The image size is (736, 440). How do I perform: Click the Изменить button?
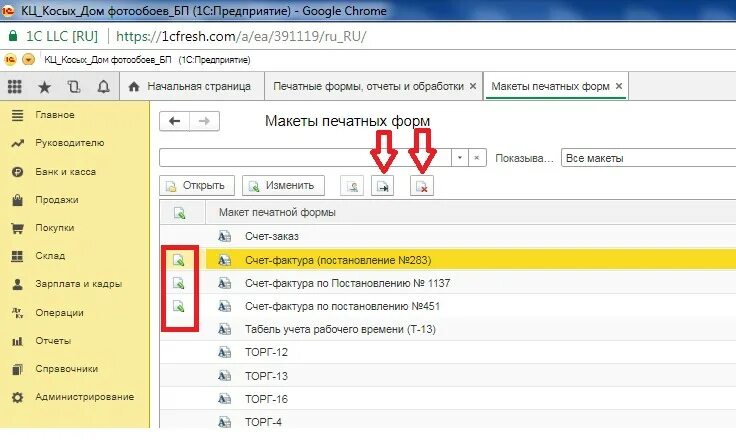[x=284, y=185]
